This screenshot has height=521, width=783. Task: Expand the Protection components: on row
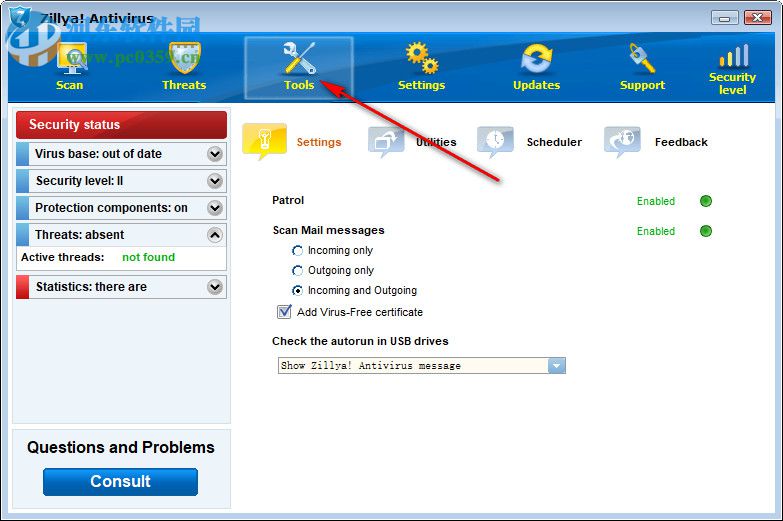[x=121, y=208]
